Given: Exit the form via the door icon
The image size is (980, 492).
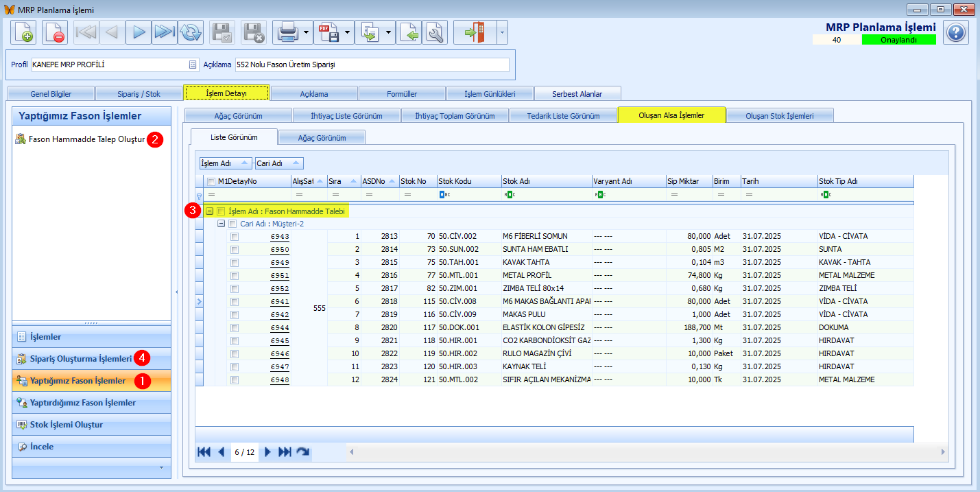Looking at the screenshot, I should pyautogui.click(x=475, y=32).
